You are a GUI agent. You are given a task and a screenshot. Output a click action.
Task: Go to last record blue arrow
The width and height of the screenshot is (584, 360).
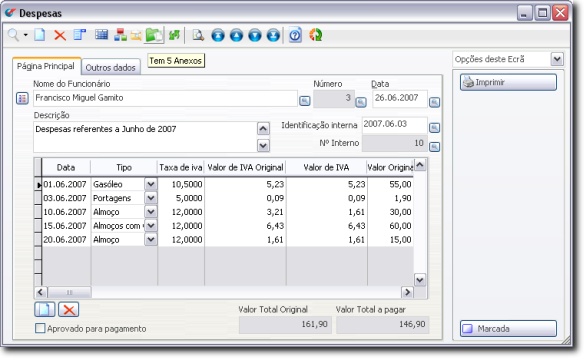coord(273,36)
